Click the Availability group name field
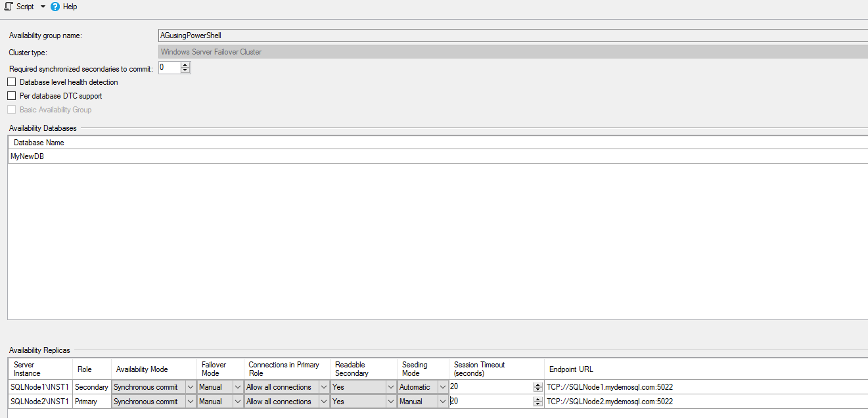This screenshot has height=418, width=868. tap(513, 35)
